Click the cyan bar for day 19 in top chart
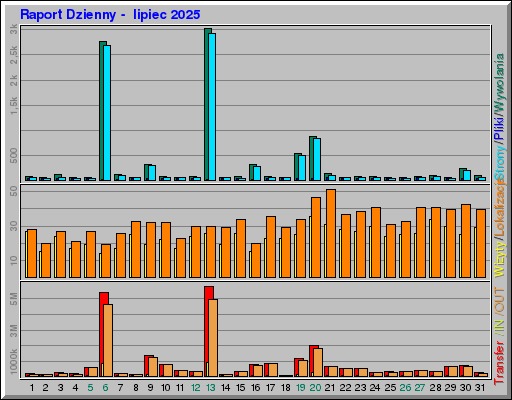This screenshot has height=400, width=512. tap(302, 168)
